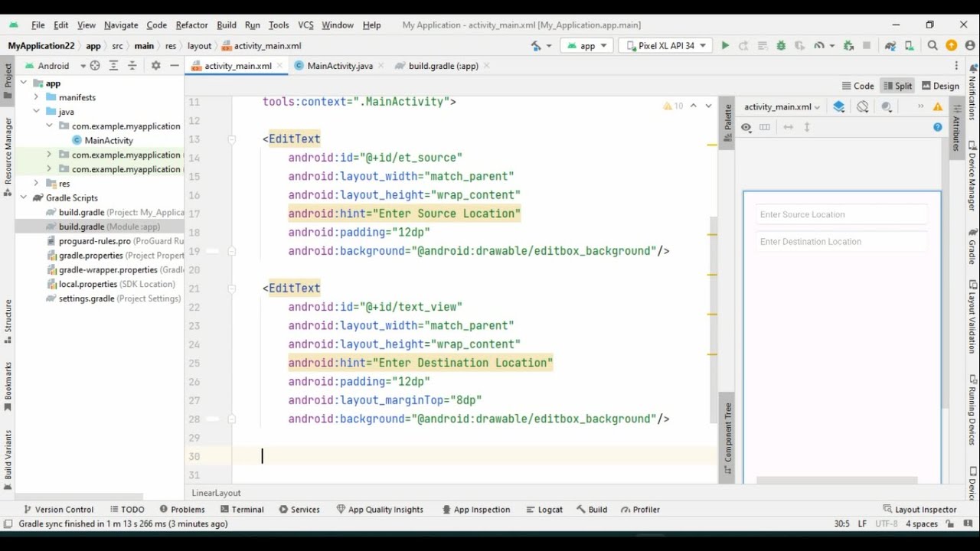
Task: Hide the Project panel with minus icon
Action: (175, 66)
